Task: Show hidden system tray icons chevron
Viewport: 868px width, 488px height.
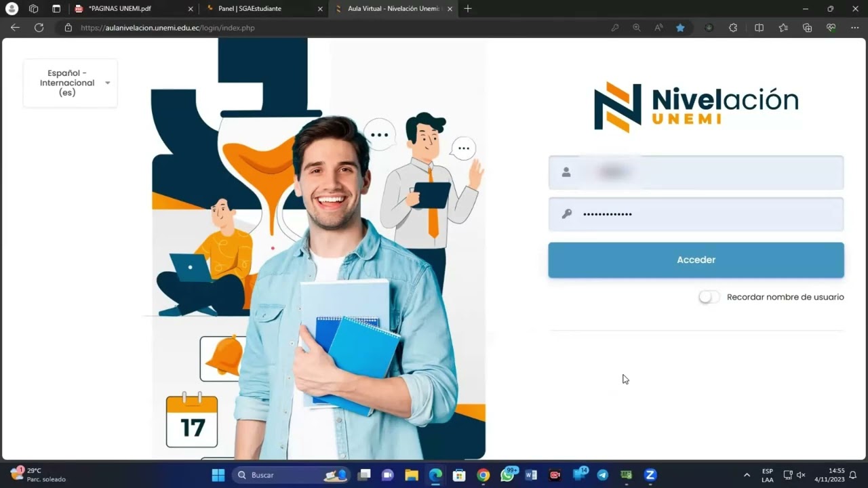Action: (747, 475)
